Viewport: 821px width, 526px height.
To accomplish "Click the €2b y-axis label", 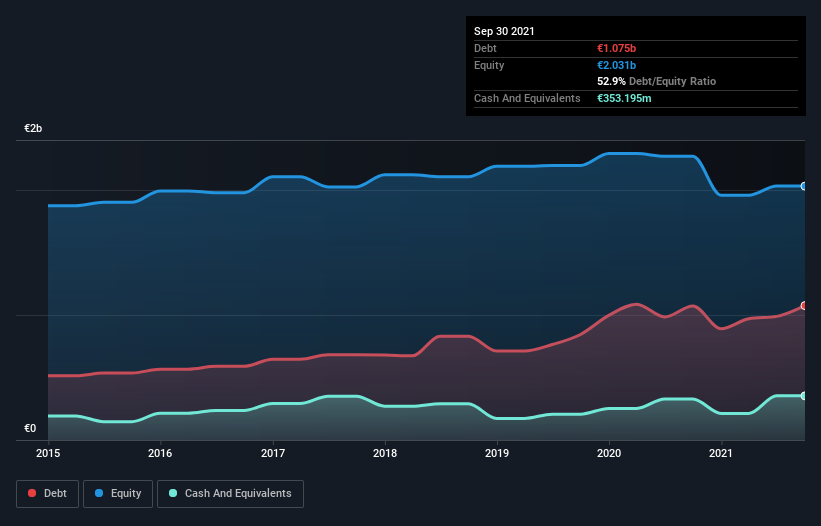I will point(33,128).
